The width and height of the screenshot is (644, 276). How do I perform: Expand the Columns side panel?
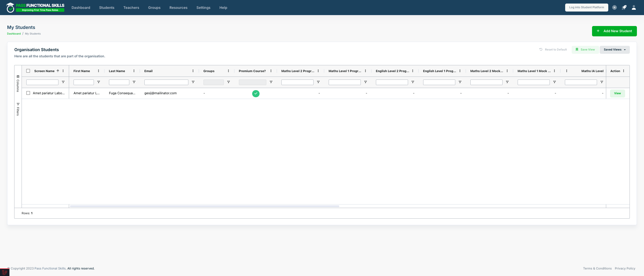coord(18,84)
